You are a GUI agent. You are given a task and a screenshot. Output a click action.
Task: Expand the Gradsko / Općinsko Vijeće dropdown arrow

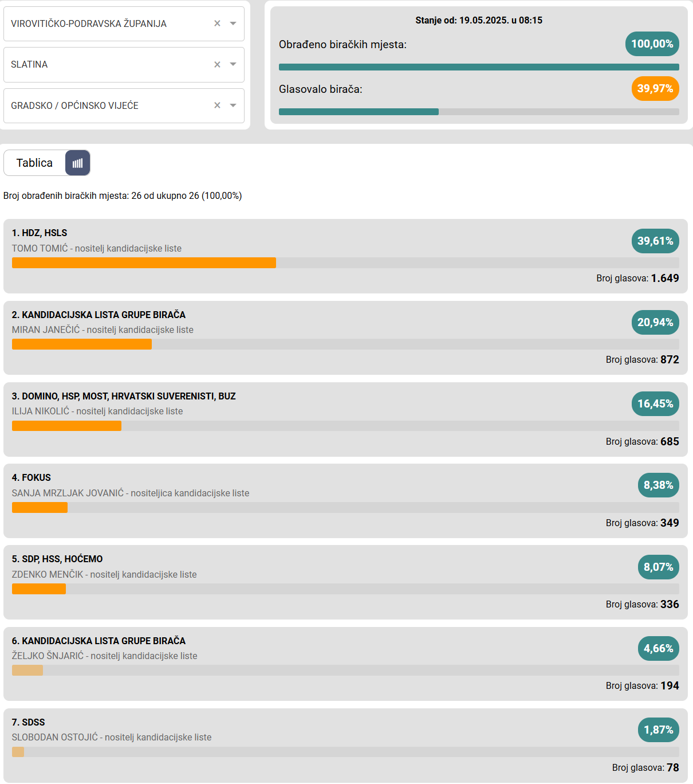(233, 105)
